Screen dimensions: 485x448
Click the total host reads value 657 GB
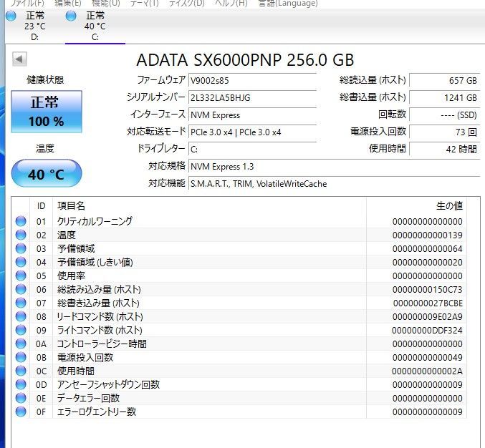coord(445,81)
